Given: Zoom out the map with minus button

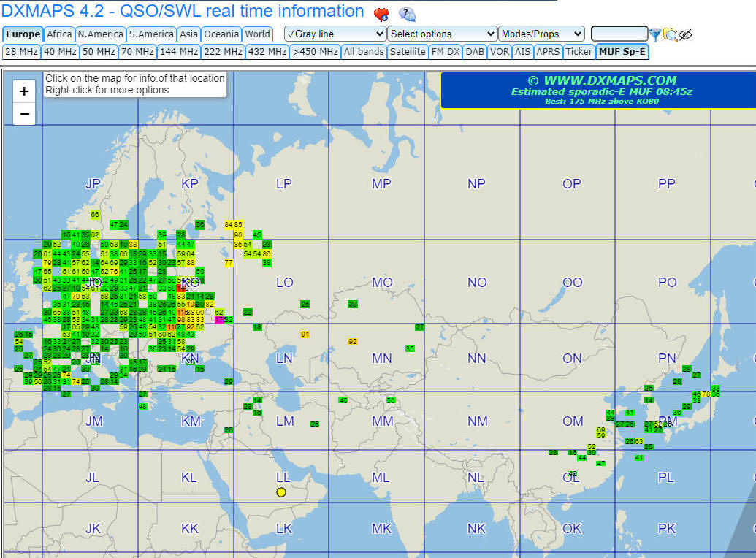Looking at the screenshot, I should coord(24,114).
